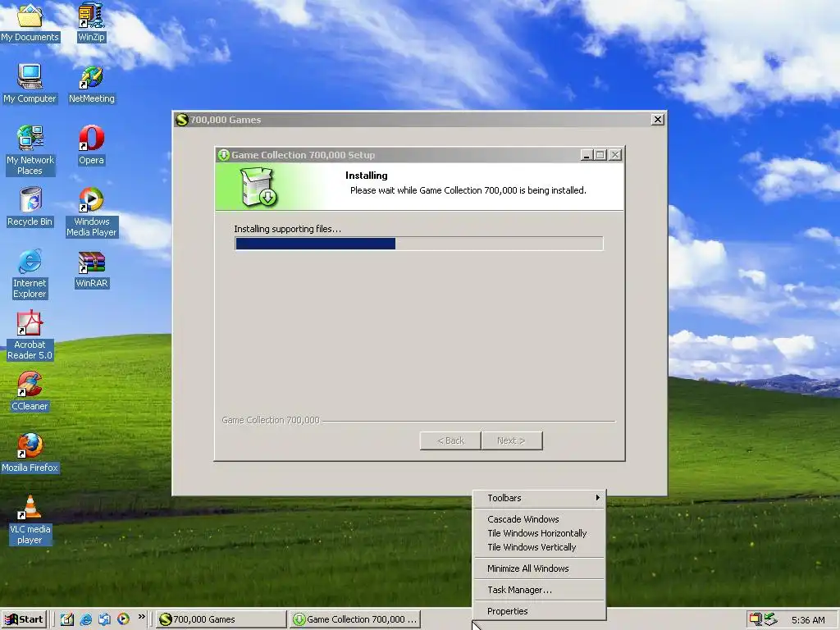This screenshot has height=630, width=840.
Task: Open Task Manager from context menu
Action: click(x=540, y=590)
